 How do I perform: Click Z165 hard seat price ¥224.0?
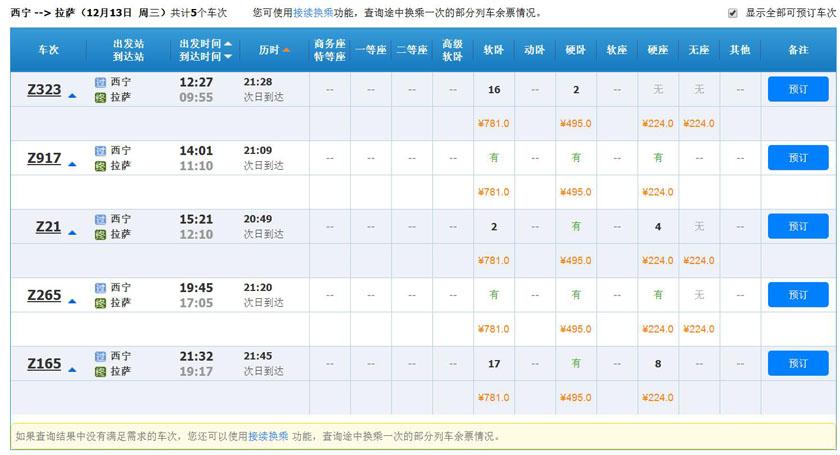[x=657, y=398]
